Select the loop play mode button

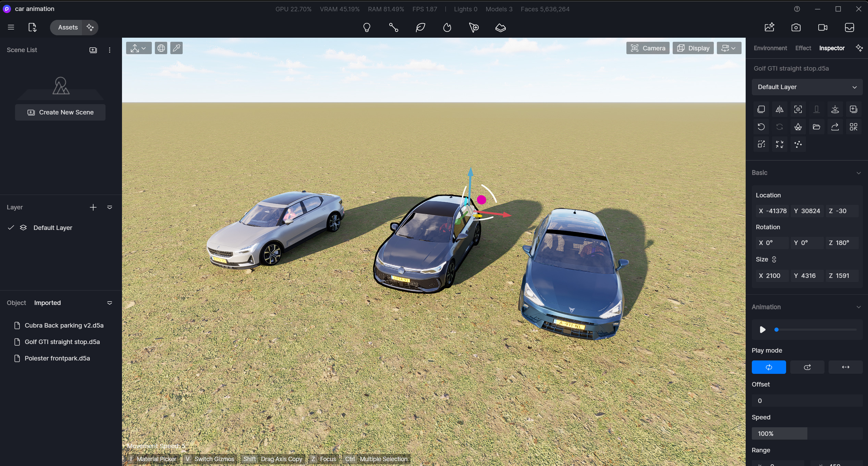(x=769, y=367)
